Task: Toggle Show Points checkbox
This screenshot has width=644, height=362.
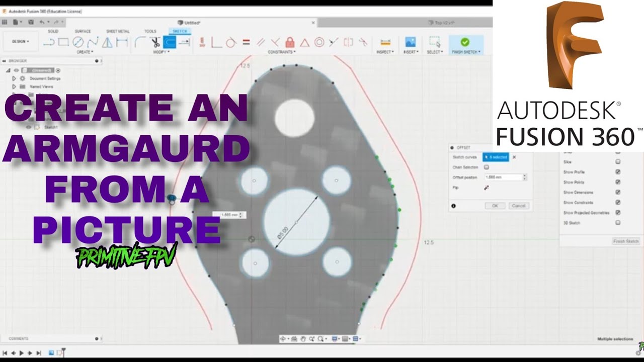Action: point(618,182)
